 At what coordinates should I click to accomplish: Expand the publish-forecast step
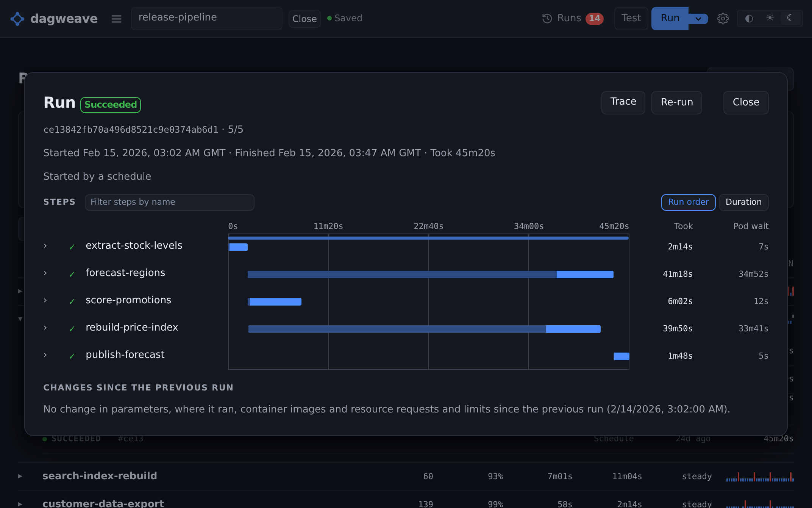pyautogui.click(x=45, y=355)
